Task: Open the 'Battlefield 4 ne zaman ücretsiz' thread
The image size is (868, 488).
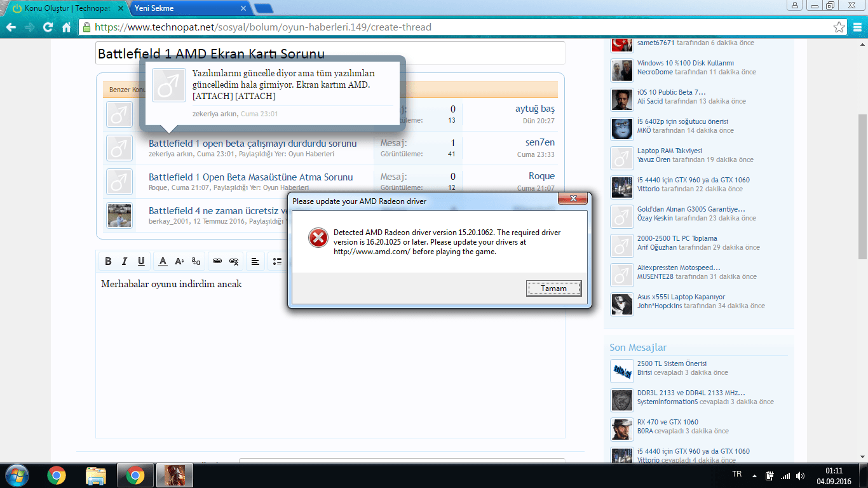Action: click(219, 211)
